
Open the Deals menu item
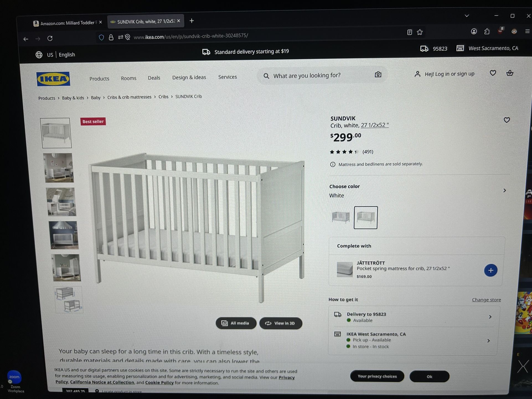tap(154, 78)
